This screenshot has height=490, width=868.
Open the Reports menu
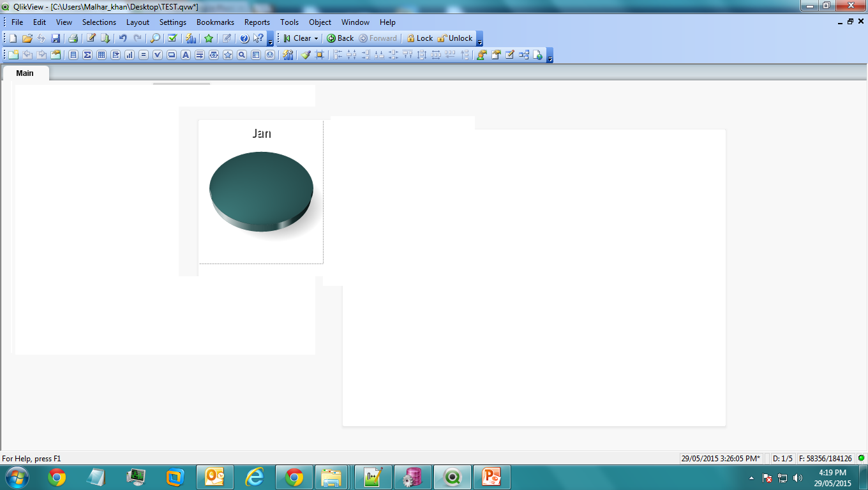point(257,22)
